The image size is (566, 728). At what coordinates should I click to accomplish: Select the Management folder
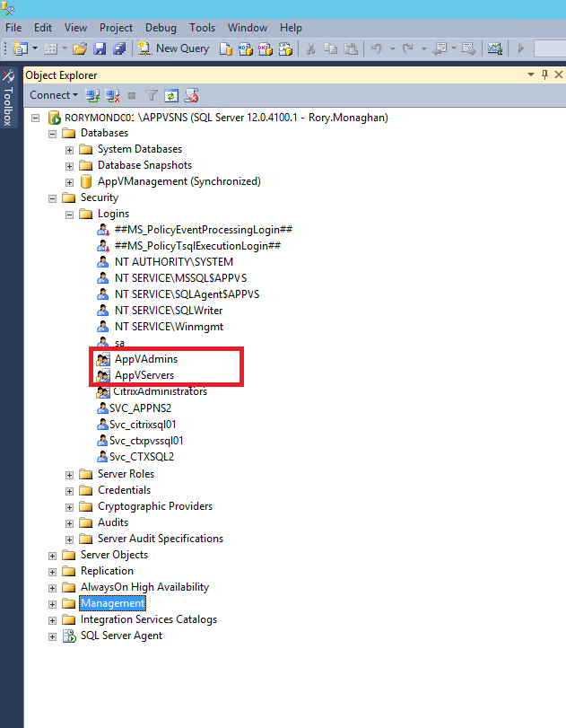point(113,603)
